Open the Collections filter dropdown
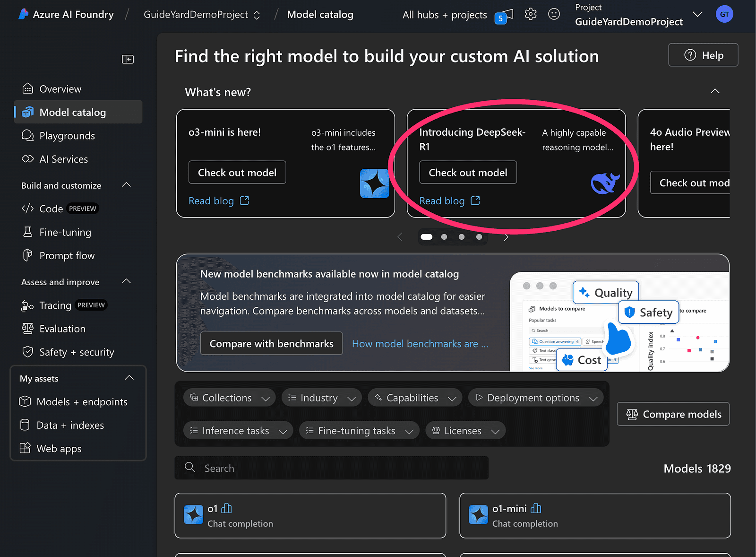756x557 pixels. click(x=230, y=398)
